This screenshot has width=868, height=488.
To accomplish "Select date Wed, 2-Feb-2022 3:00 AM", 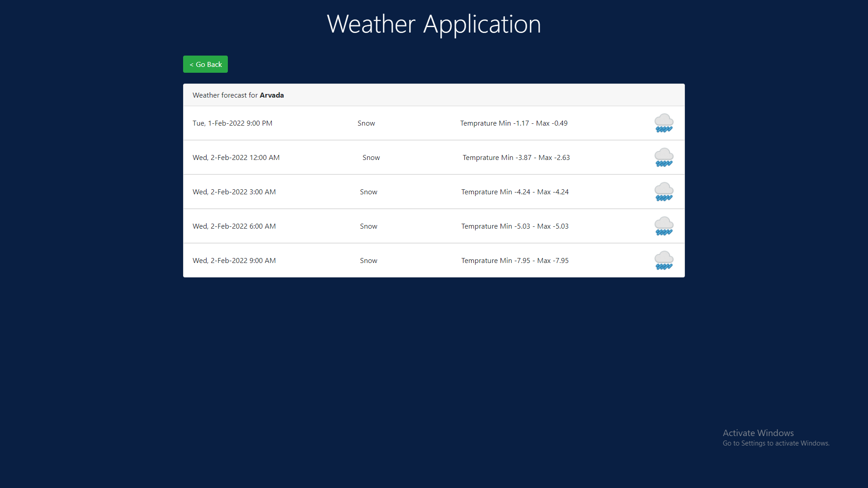I will [234, 192].
